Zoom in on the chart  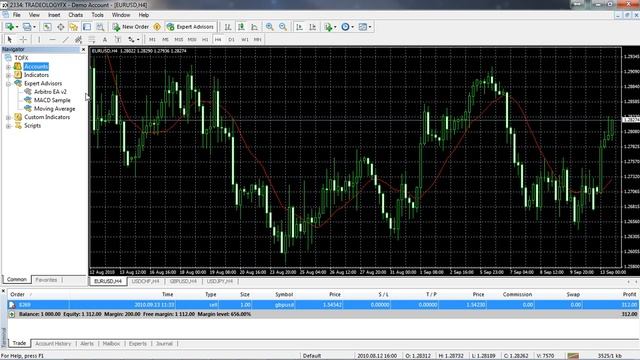pyautogui.click(x=269, y=27)
